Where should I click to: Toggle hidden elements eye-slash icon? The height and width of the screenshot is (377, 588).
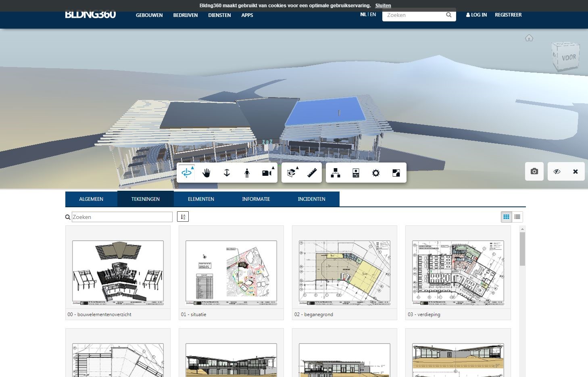click(557, 171)
